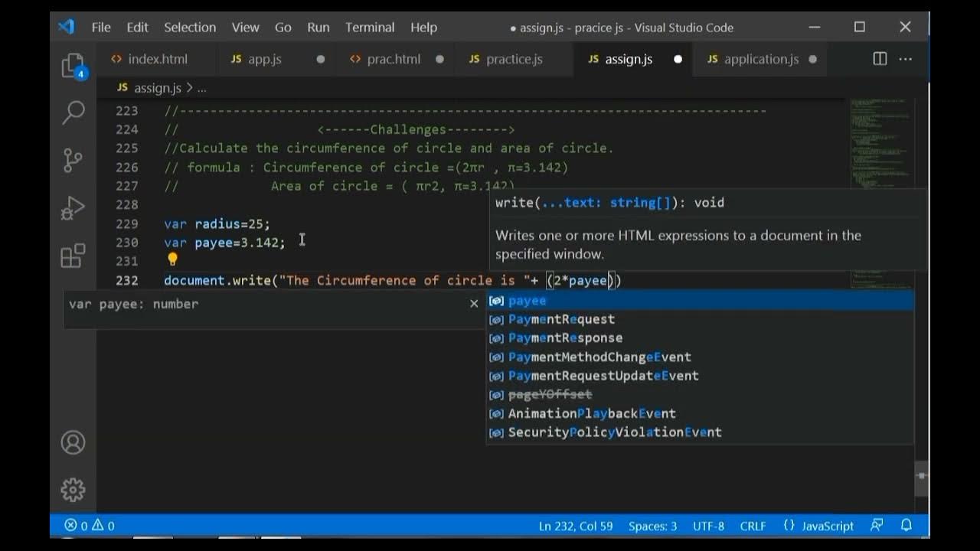Open the File menu
980x551 pixels.
(101, 27)
